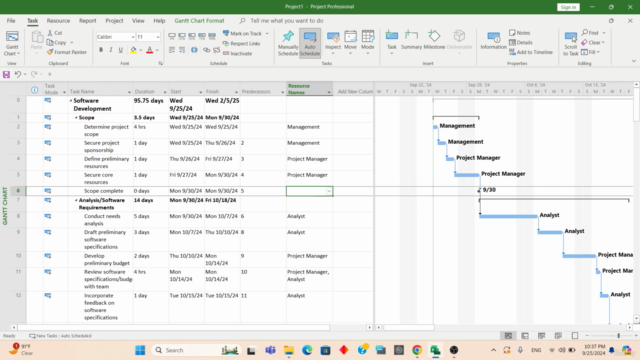Click the 'New Tasks : Auto Scheduled' status bar item
Viewport: 640px width, 360px height.
[60, 336]
